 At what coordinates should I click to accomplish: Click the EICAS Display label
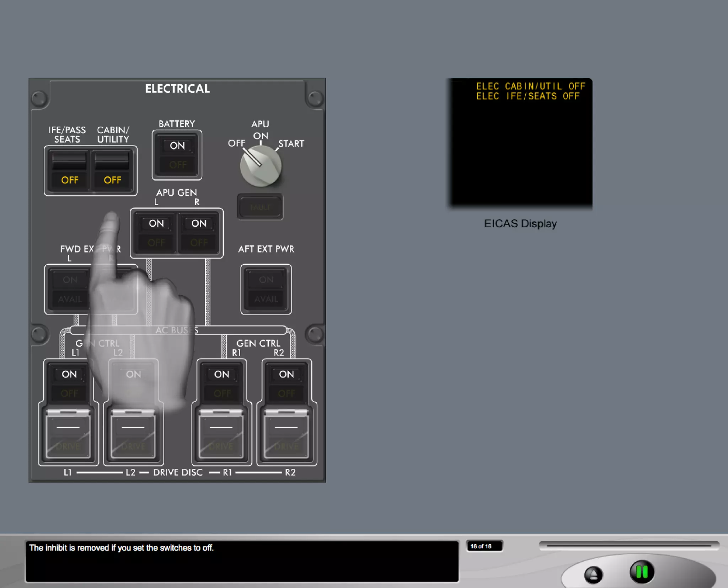click(x=520, y=224)
